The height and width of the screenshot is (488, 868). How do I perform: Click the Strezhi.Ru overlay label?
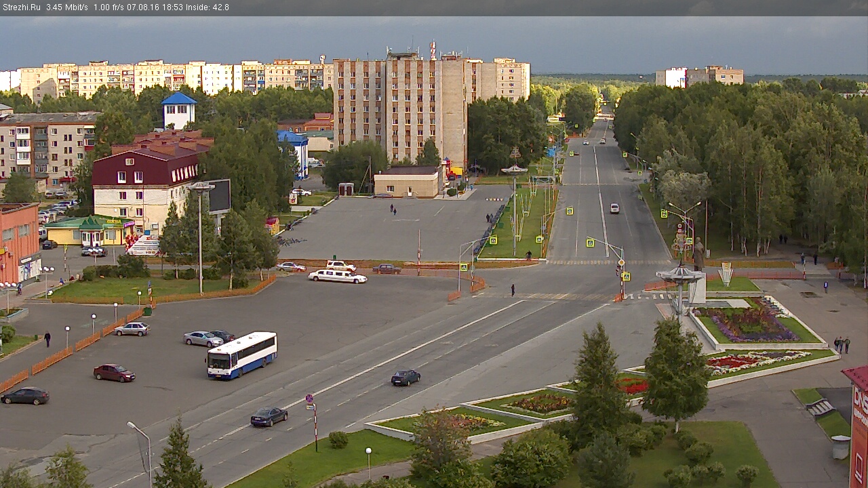22,7
